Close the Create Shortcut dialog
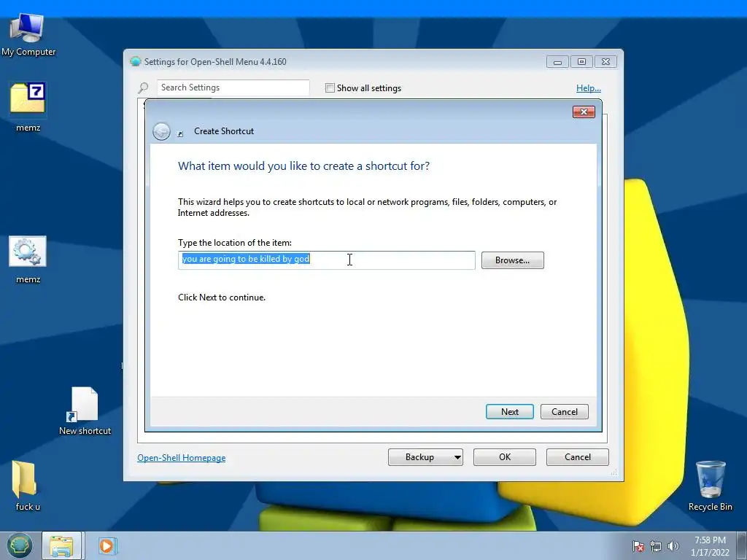747x560 pixels. 584,112
